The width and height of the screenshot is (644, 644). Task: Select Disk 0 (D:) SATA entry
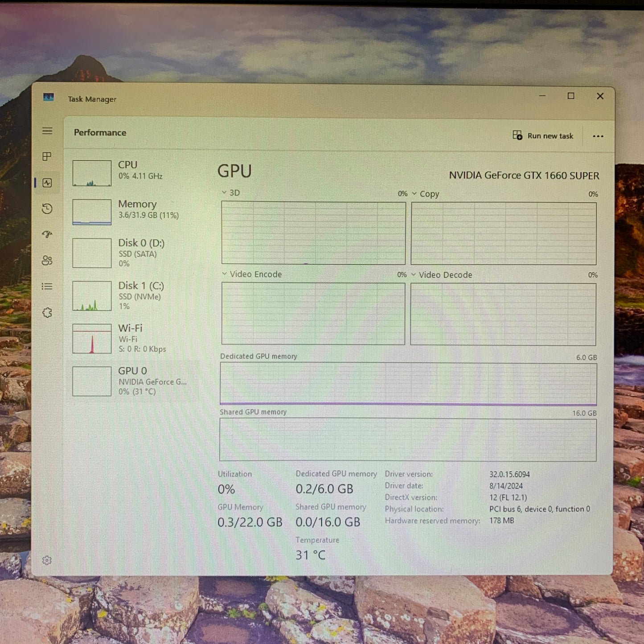pos(134,253)
